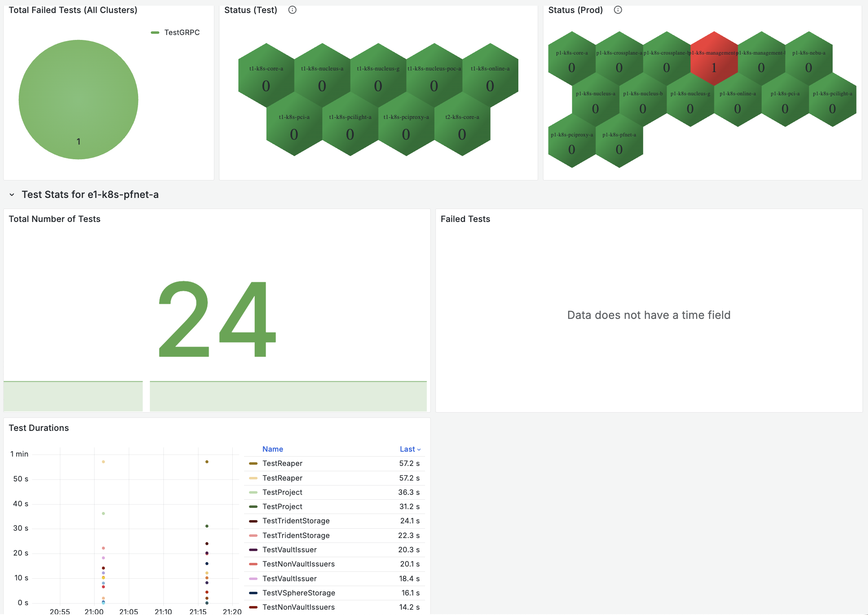This screenshot has width=868, height=615.
Task: Collapse the Test Stats for e1-k8s-pfnet-a row
Action: (12, 194)
